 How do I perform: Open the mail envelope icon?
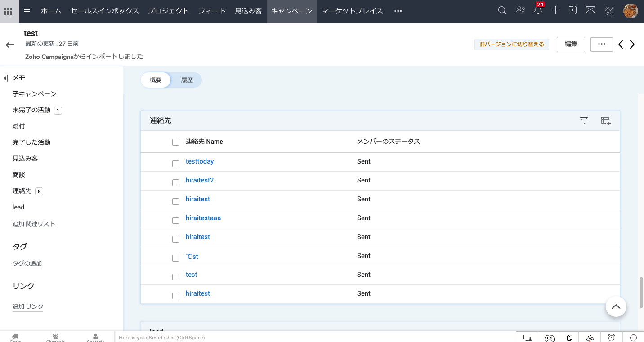coord(590,11)
